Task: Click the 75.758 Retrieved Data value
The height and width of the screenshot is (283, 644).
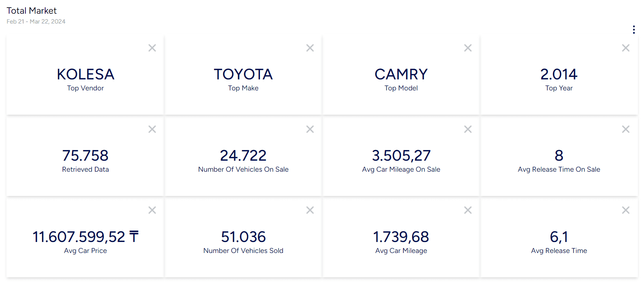Action: point(85,155)
